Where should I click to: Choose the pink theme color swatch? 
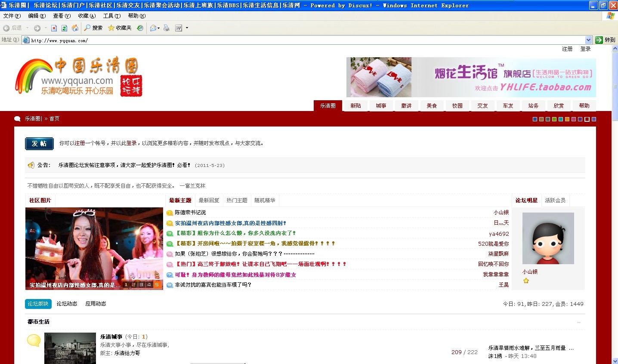pos(574,119)
